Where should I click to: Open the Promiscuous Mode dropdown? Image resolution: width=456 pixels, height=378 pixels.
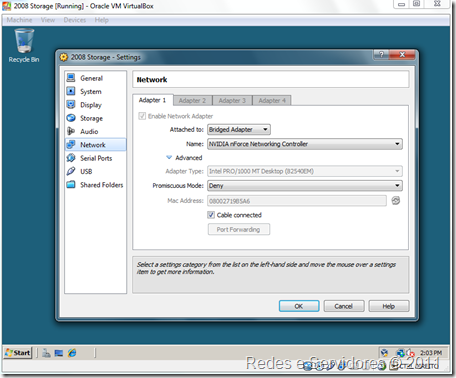(305, 186)
